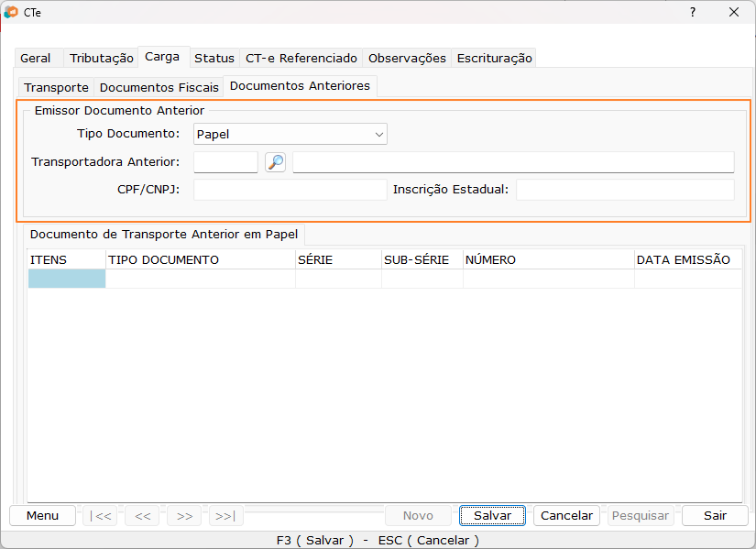Switch to the Transporte sub-tab
Image resolution: width=756 pixels, height=549 pixels.
[57, 87]
